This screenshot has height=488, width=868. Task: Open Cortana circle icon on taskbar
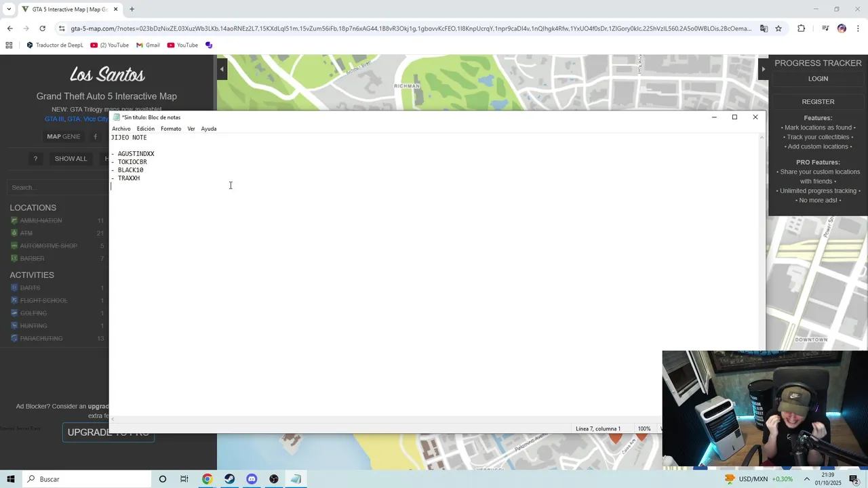[162, 479]
